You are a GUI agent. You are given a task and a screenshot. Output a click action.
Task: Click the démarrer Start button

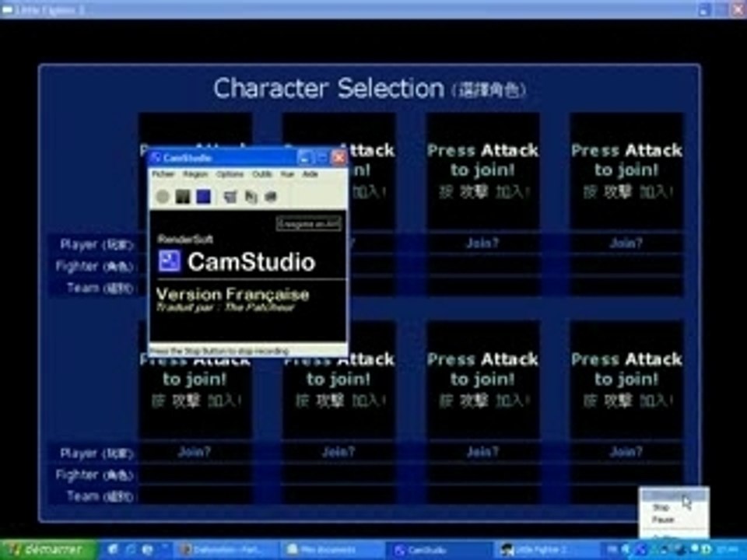pyautogui.click(x=49, y=550)
